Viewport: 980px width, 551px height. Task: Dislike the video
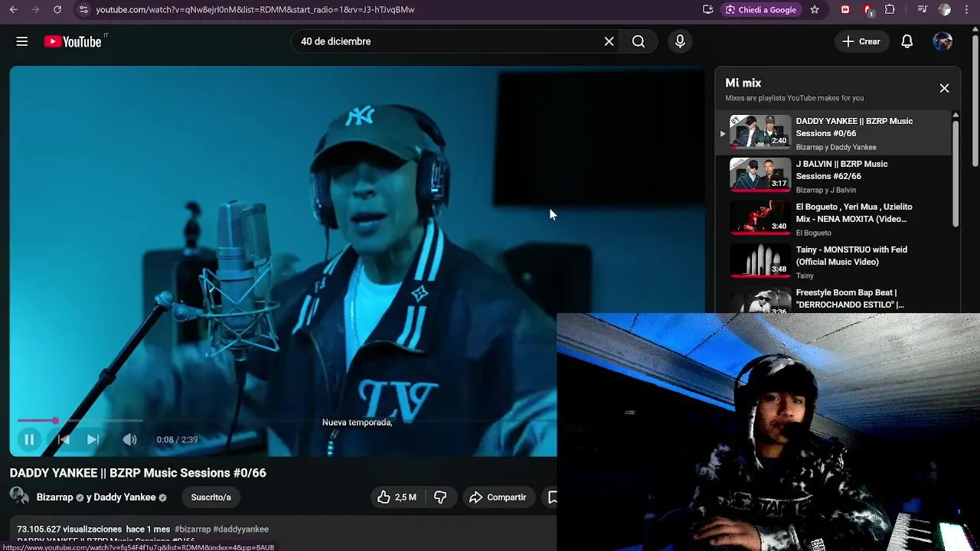(x=440, y=497)
